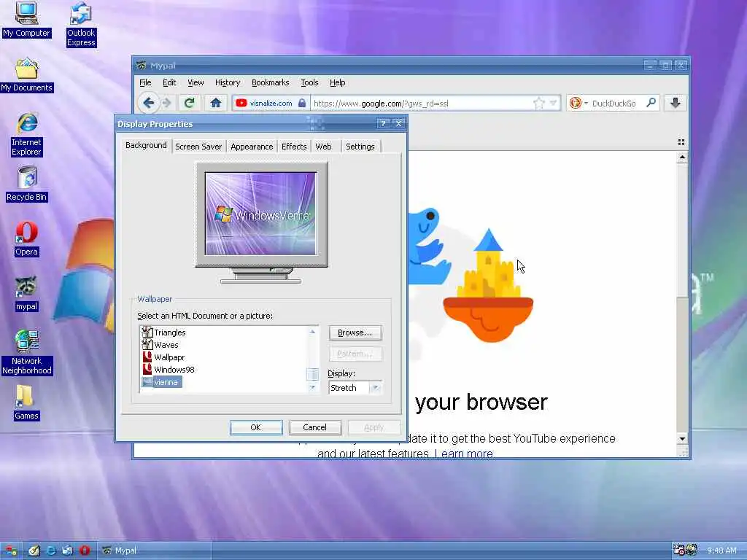Click the Mypal back arrow button

click(x=148, y=103)
